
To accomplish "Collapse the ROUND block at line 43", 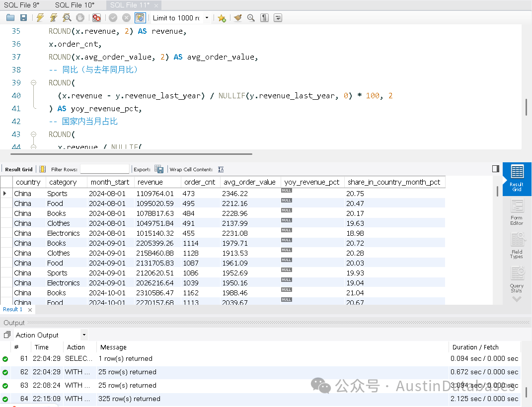I will (34, 134).
